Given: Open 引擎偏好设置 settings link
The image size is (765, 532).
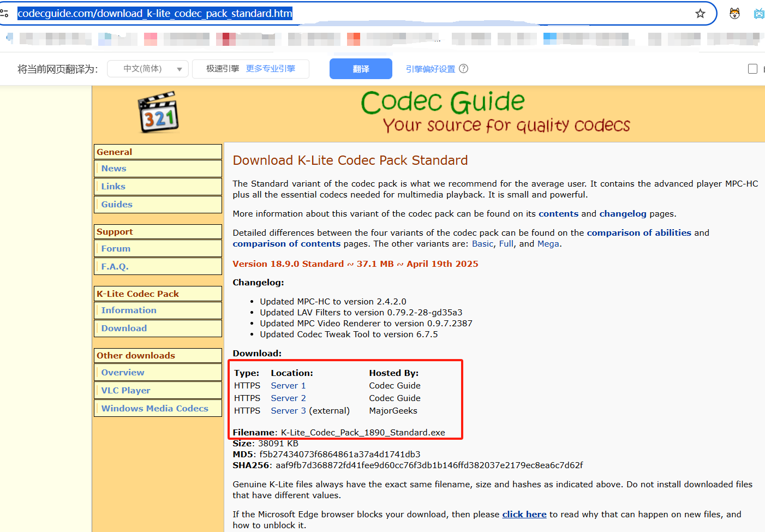Looking at the screenshot, I should (431, 69).
